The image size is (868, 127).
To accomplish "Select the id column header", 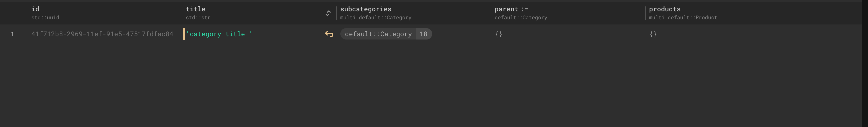I will [x=35, y=9].
